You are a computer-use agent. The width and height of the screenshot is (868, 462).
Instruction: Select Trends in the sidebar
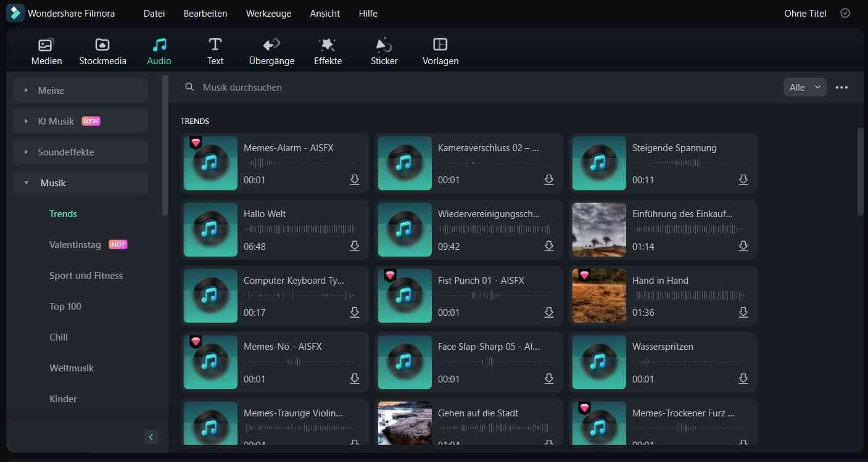[x=63, y=213]
